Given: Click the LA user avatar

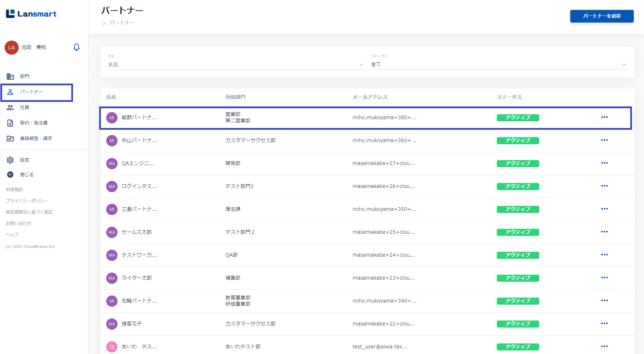Looking at the screenshot, I should pos(12,48).
